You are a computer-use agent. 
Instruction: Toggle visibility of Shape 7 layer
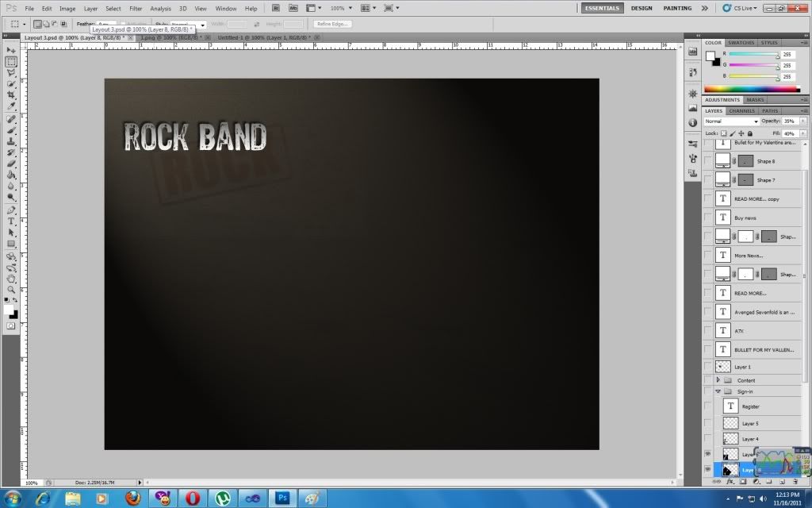click(707, 180)
